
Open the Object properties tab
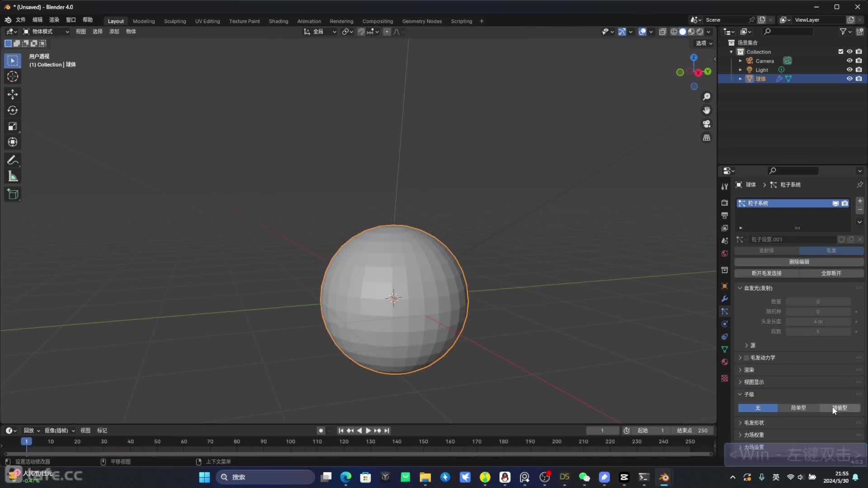tap(725, 286)
